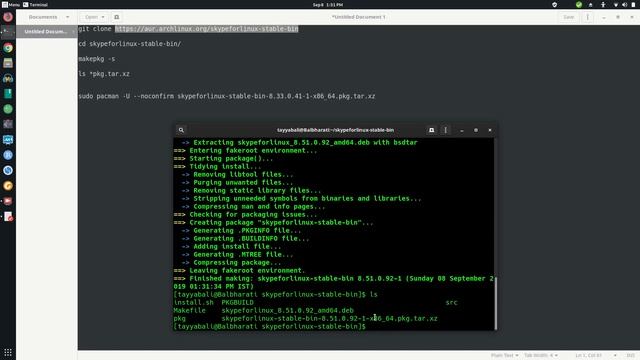This screenshot has height=360, width=640.
Task: Open the search icon in terminal header
Action: click(181, 130)
